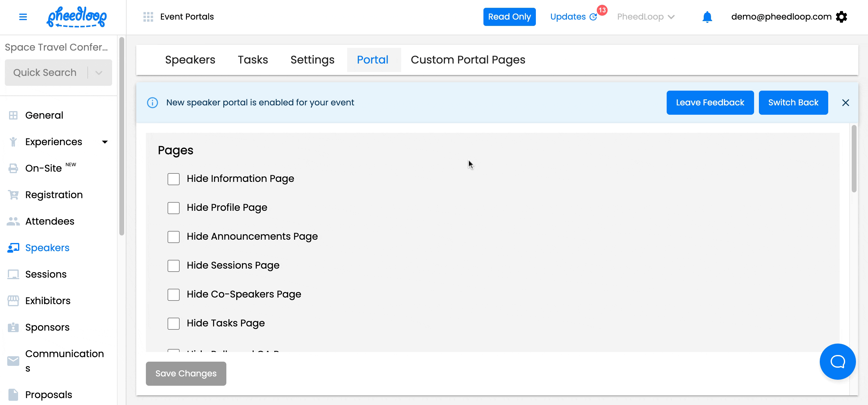This screenshot has height=405, width=868.
Task: Click the Leave Feedback button
Action: click(x=710, y=102)
